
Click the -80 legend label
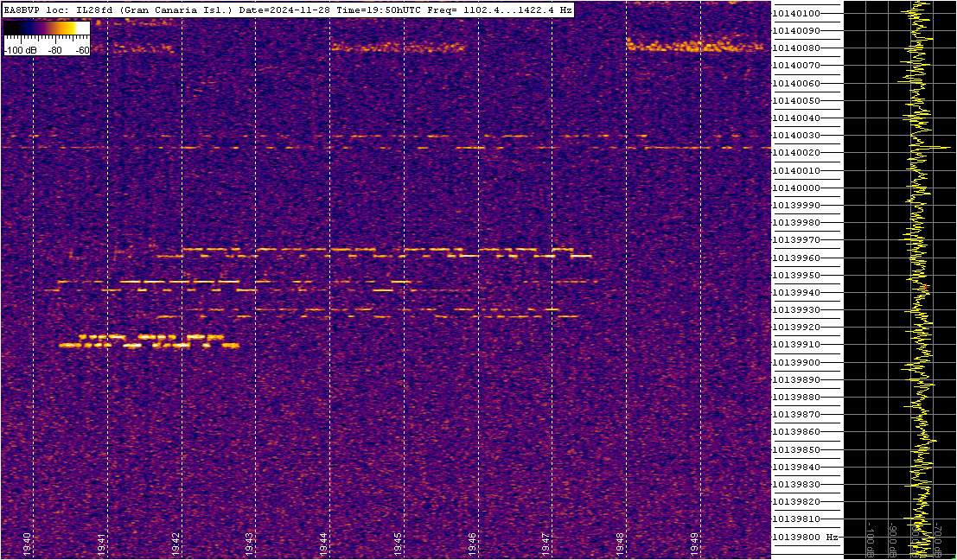54,50
